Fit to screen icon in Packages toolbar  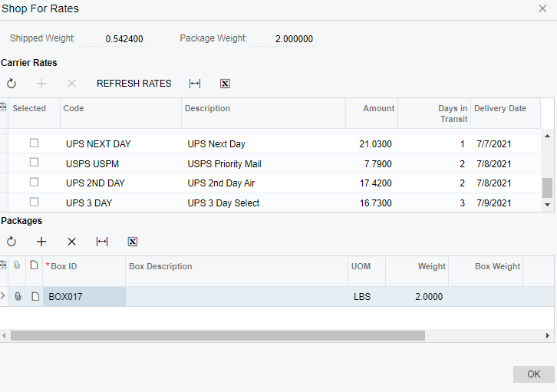click(x=102, y=242)
